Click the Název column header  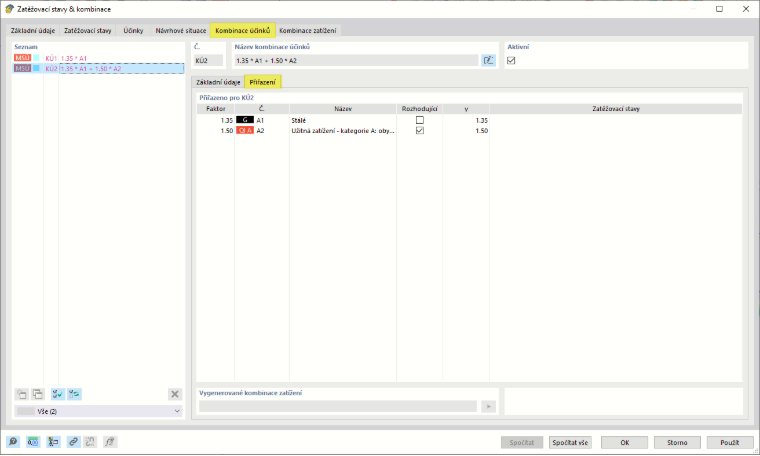343,109
